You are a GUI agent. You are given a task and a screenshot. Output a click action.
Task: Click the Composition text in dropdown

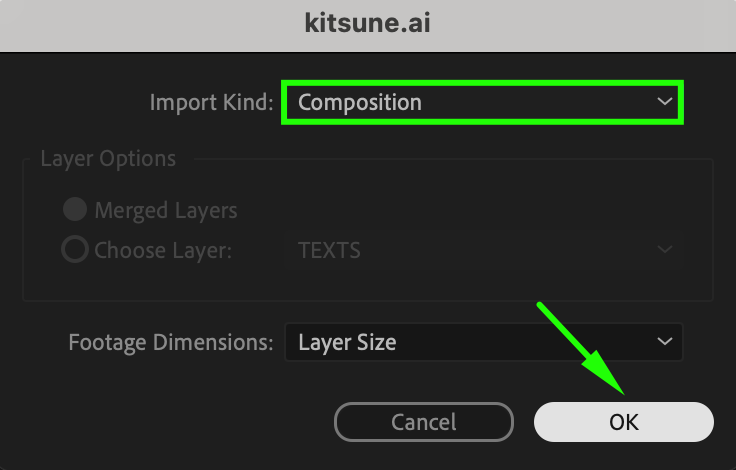(360, 103)
